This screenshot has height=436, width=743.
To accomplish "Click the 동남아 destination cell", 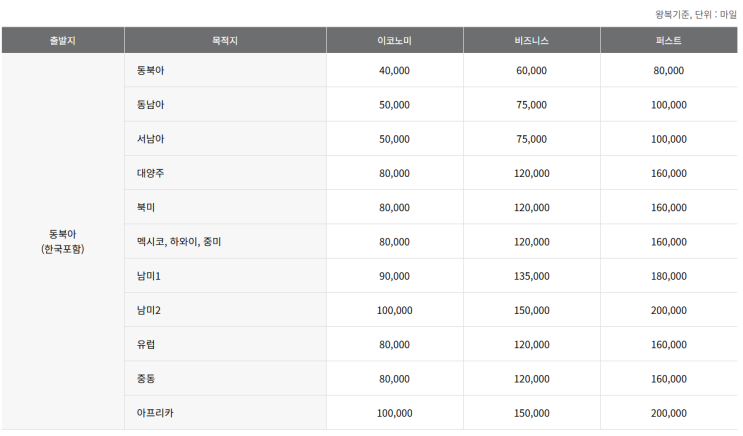I will [151, 105].
